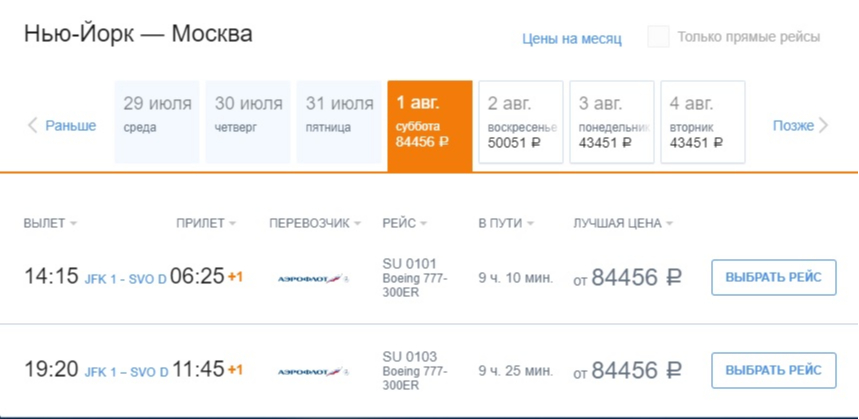
Task: Click the +1 day indicator beside 06:25
Action: (x=235, y=277)
